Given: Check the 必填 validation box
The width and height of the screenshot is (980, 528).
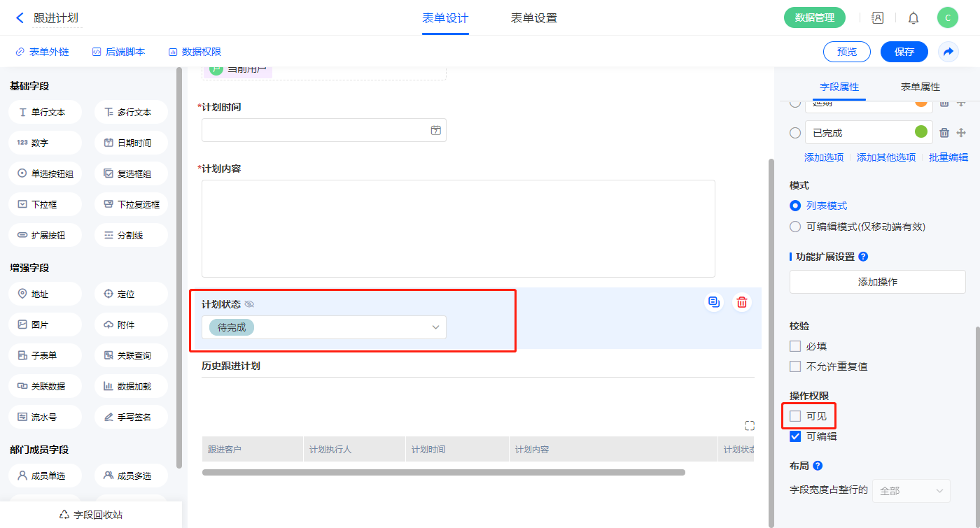Looking at the screenshot, I should coord(795,346).
